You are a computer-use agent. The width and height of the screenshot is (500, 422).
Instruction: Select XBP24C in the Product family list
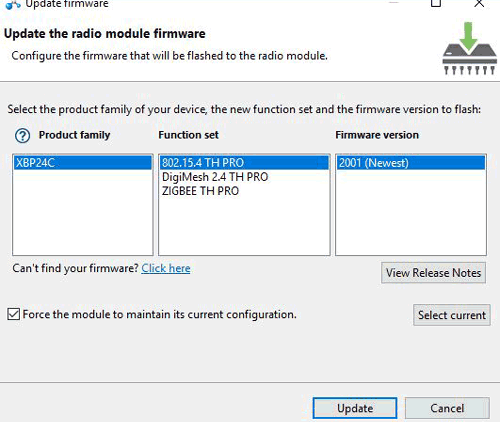click(83, 163)
